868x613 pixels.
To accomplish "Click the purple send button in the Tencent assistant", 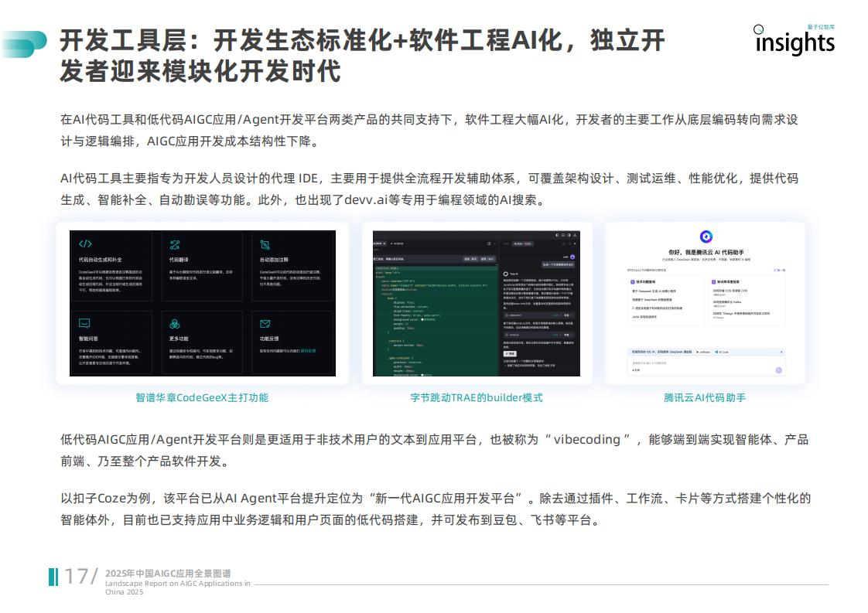I will 779,370.
